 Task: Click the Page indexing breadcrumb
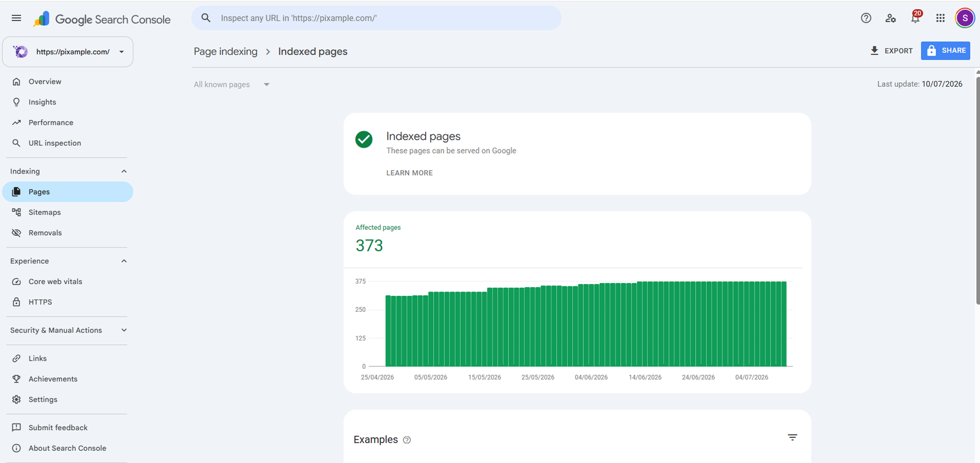pos(225,51)
